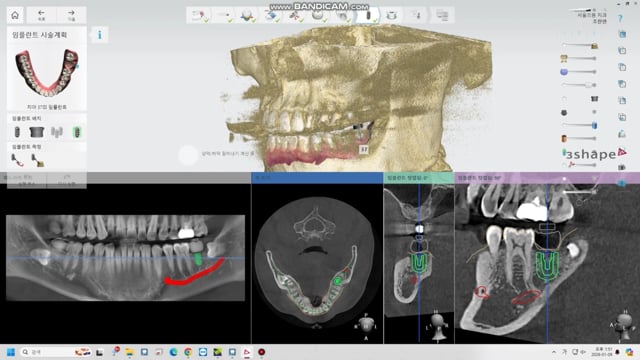Image resolution: width=640 pixels, height=360 pixels.
Task: Toggle the grid-pattern visibility icon on right panel
Action: (594, 98)
